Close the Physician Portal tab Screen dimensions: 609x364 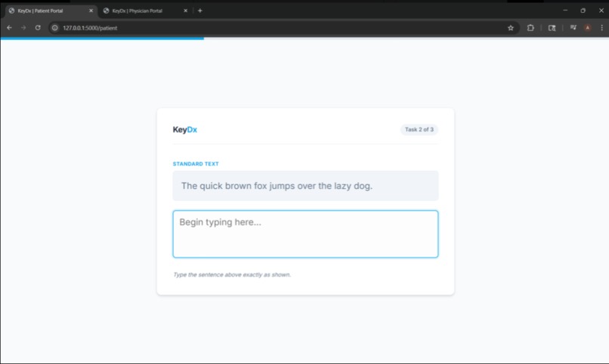[185, 11]
